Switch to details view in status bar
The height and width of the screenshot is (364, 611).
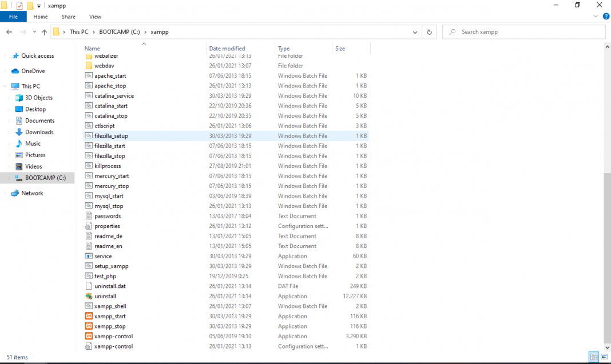594,357
